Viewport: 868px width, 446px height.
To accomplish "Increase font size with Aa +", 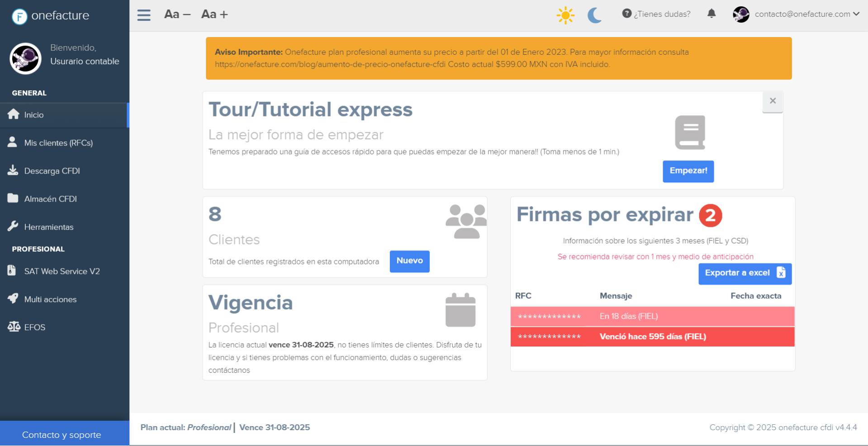I will (x=214, y=14).
